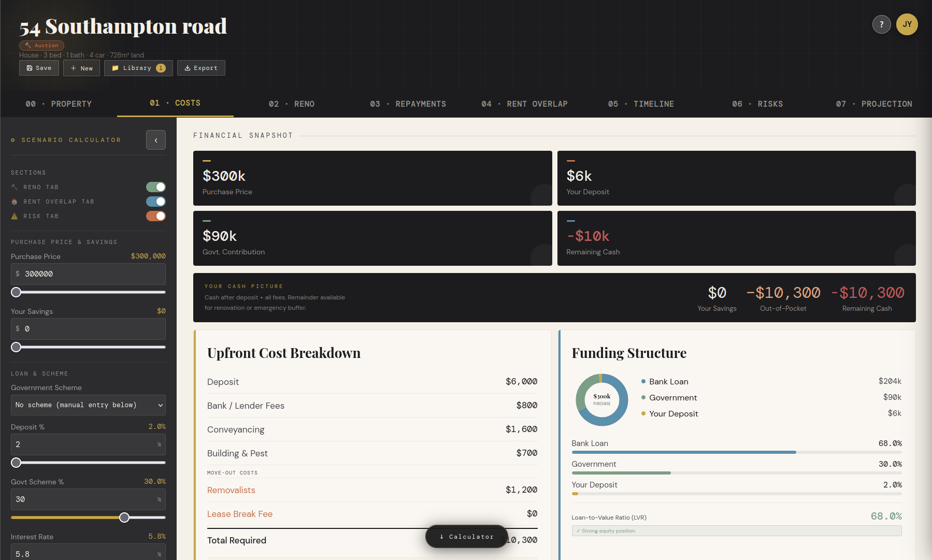This screenshot has width=932, height=560.
Task: Click the Export download icon
Action: click(x=187, y=67)
